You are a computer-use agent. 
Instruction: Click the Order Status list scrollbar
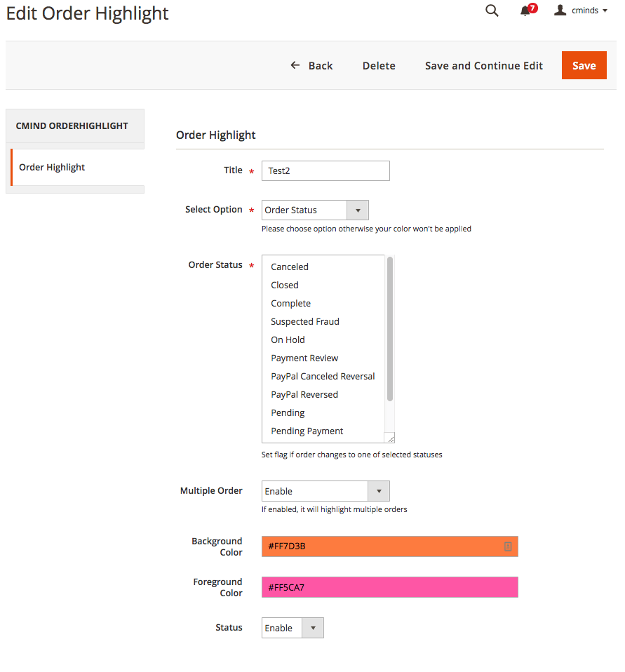(390, 329)
